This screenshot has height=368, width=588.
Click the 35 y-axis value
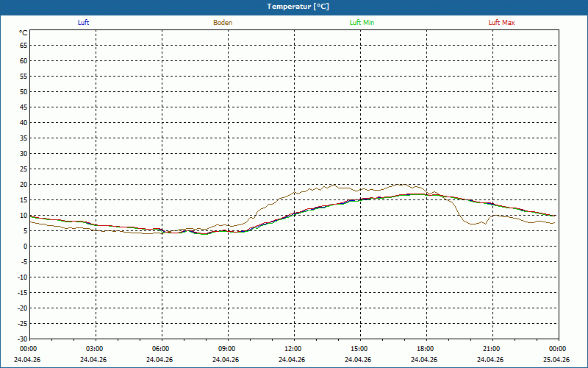coord(24,138)
